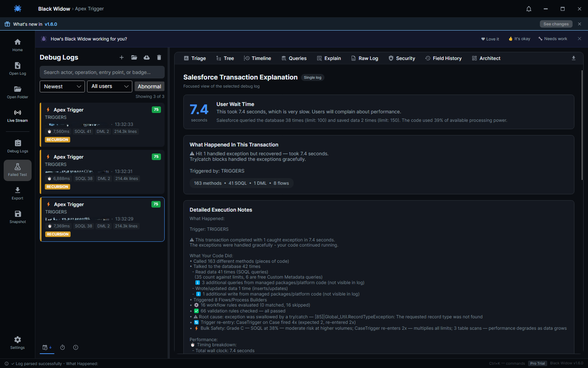The width and height of the screenshot is (588, 368).
Task: Dismiss the What's new banner
Action: 580,24
